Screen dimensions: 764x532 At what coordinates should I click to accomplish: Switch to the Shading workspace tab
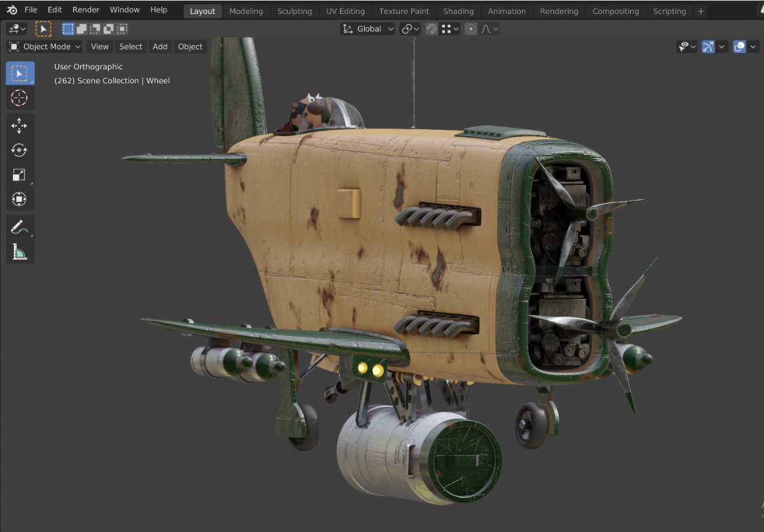pos(458,11)
